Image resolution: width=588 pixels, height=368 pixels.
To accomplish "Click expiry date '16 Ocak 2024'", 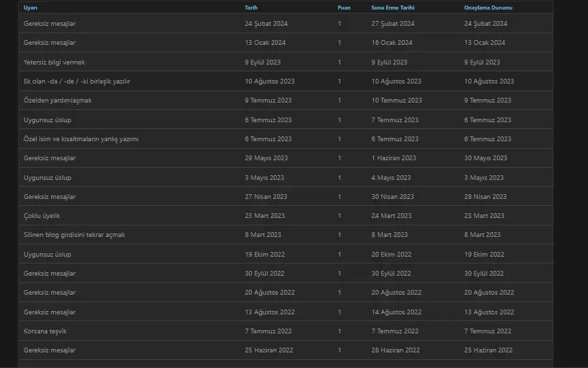I will tap(392, 43).
